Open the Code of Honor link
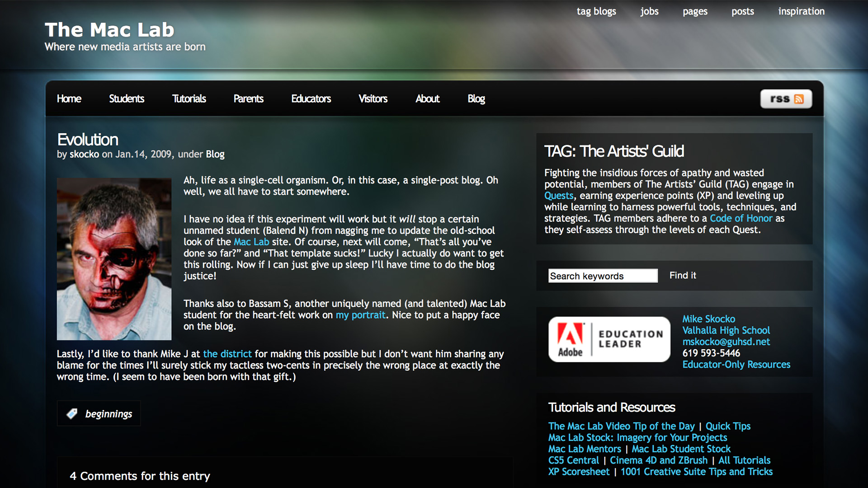This screenshot has width=868, height=488. pos(741,218)
